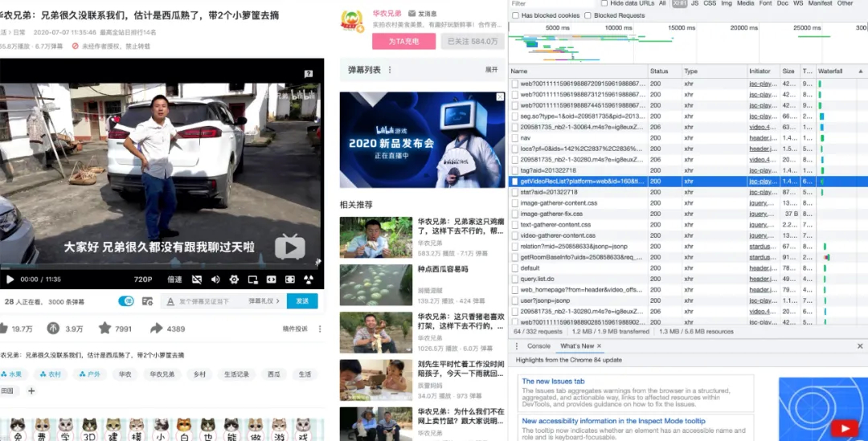This screenshot has width=868, height=441.
Task: Mute the video with the volume icon
Action: 215,280
